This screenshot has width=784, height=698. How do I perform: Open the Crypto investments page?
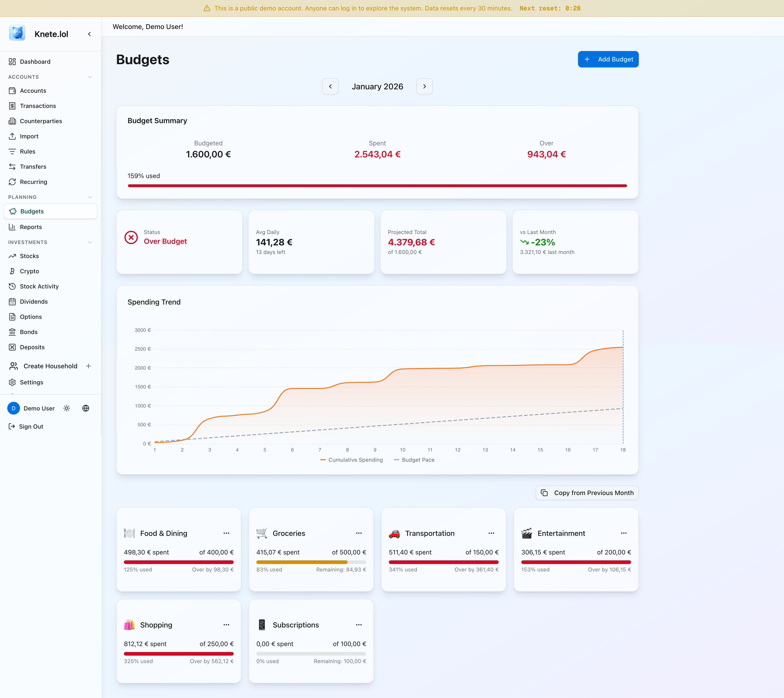point(29,271)
